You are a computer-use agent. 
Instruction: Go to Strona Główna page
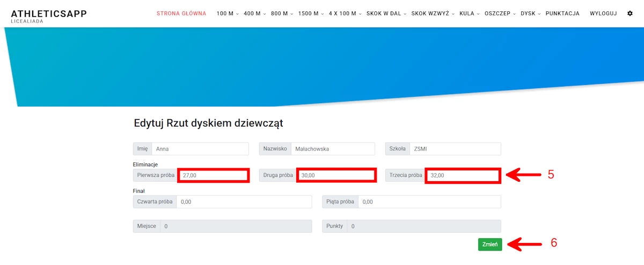coord(181,13)
